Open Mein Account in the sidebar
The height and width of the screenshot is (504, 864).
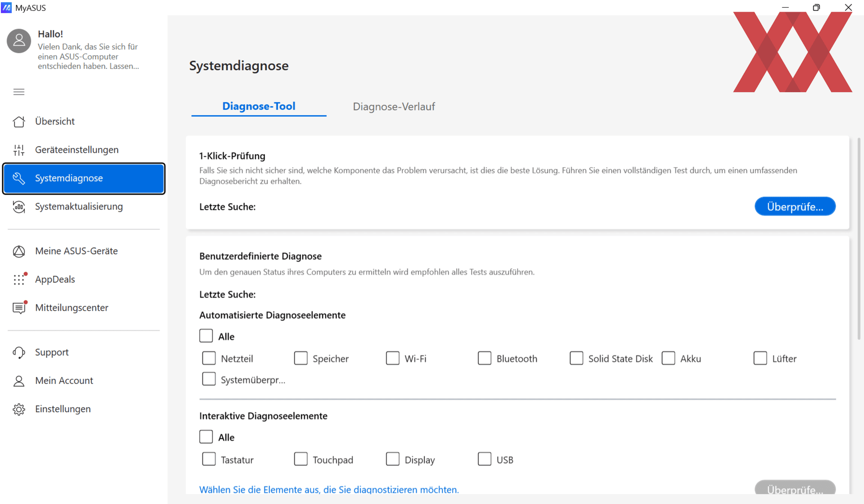click(64, 381)
